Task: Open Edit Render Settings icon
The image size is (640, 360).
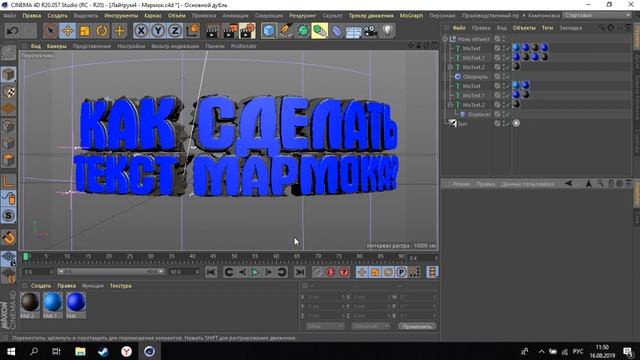Action: pyautogui.click(x=247, y=31)
